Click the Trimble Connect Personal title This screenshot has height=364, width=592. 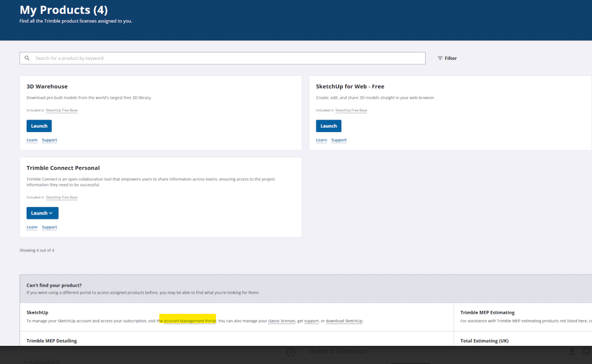(63, 168)
